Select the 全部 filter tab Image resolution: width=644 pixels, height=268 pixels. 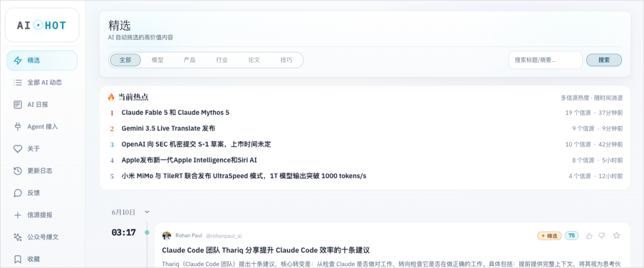tap(125, 60)
